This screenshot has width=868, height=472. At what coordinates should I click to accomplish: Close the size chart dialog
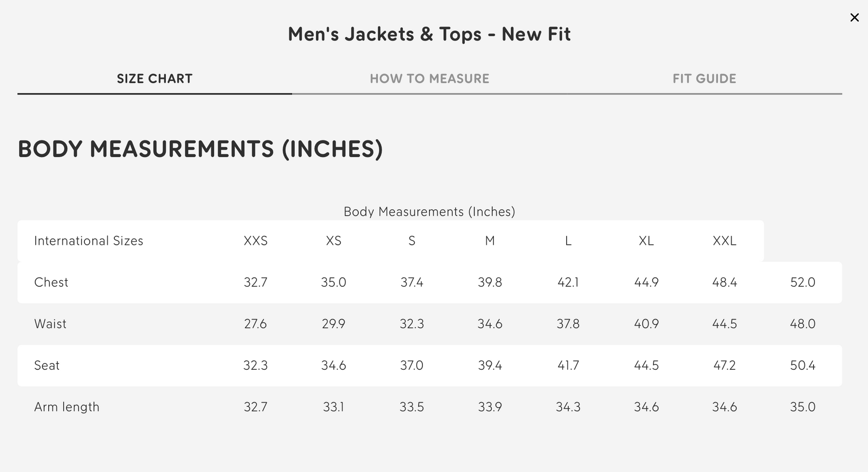854,18
